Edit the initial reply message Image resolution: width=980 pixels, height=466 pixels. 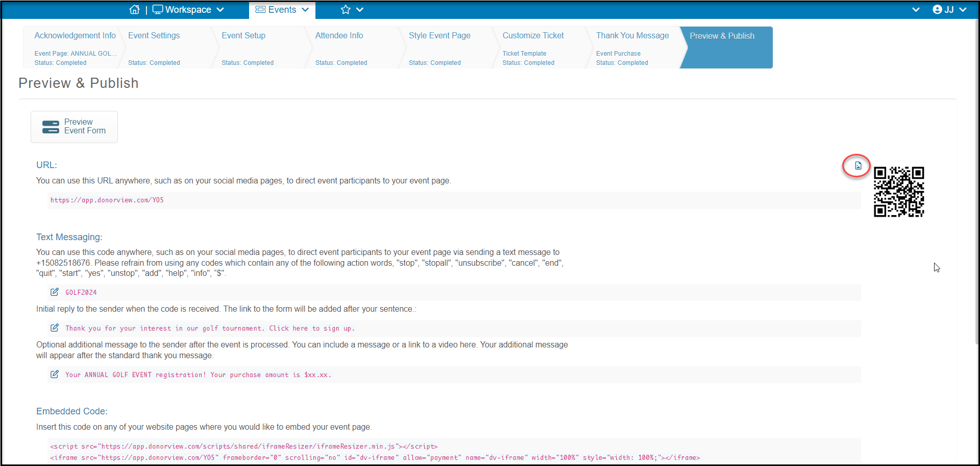tap(55, 328)
